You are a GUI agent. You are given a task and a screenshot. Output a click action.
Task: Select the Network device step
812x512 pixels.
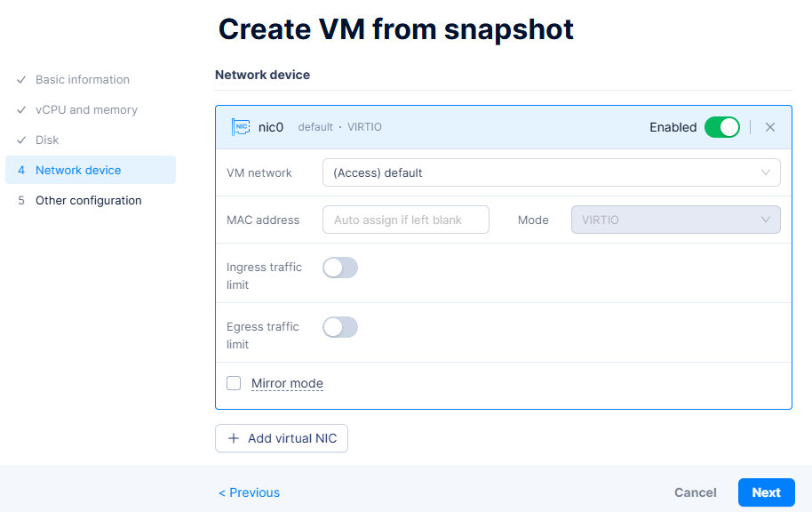pyautogui.click(x=78, y=171)
